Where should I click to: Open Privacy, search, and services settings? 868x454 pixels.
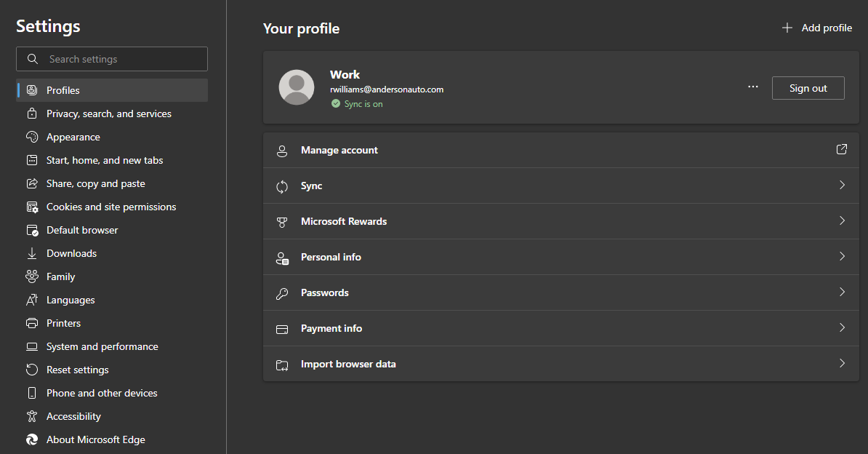point(113,113)
